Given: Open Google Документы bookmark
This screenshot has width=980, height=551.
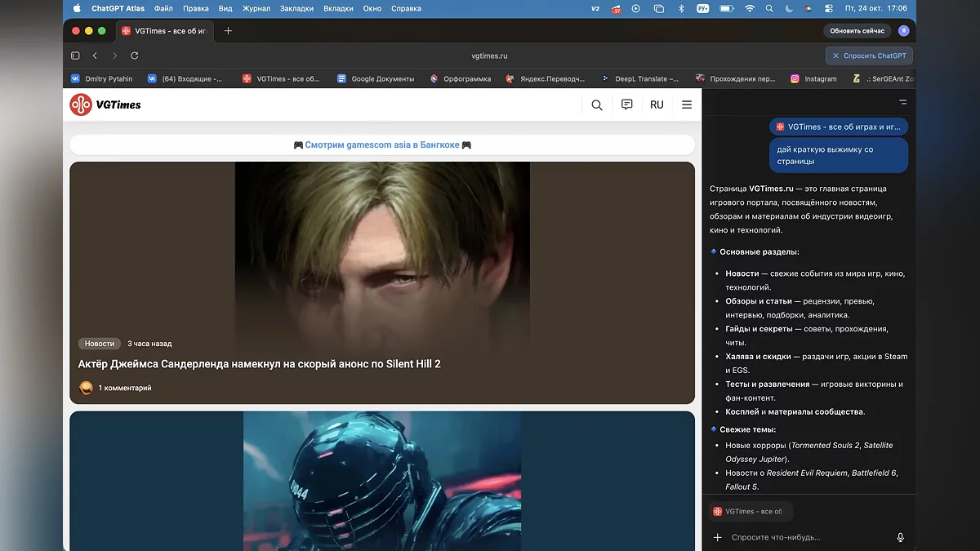Looking at the screenshot, I should pos(376,79).
